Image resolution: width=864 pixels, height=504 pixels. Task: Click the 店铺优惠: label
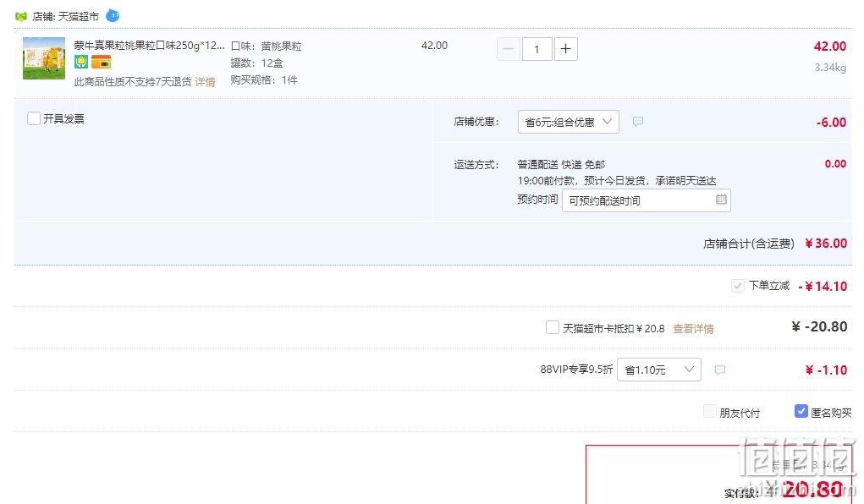476,122
